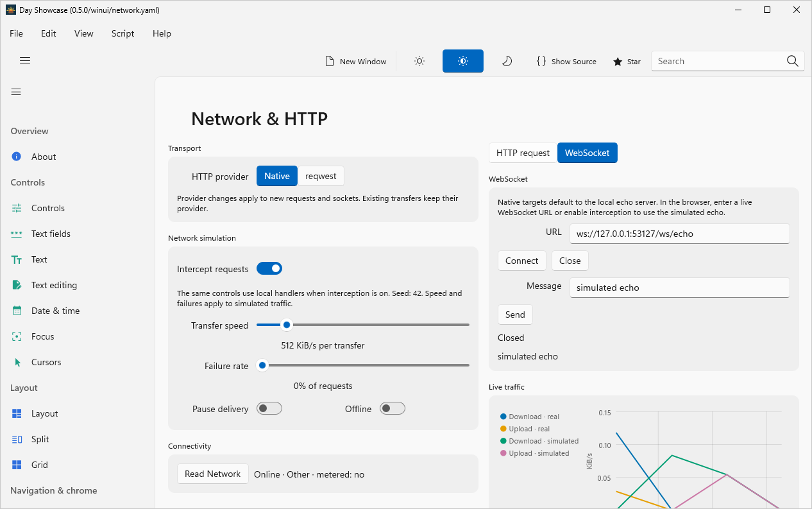
Task: Click the WebSocket URL input field
Action: coord(680,234)
